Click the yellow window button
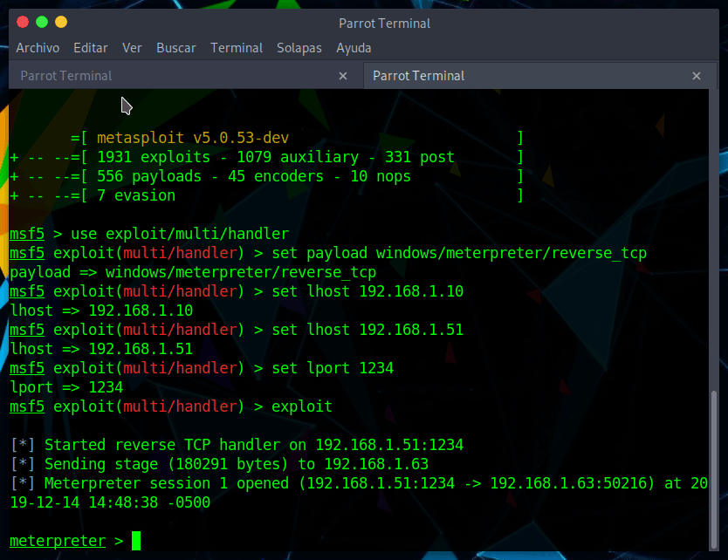 61,22
